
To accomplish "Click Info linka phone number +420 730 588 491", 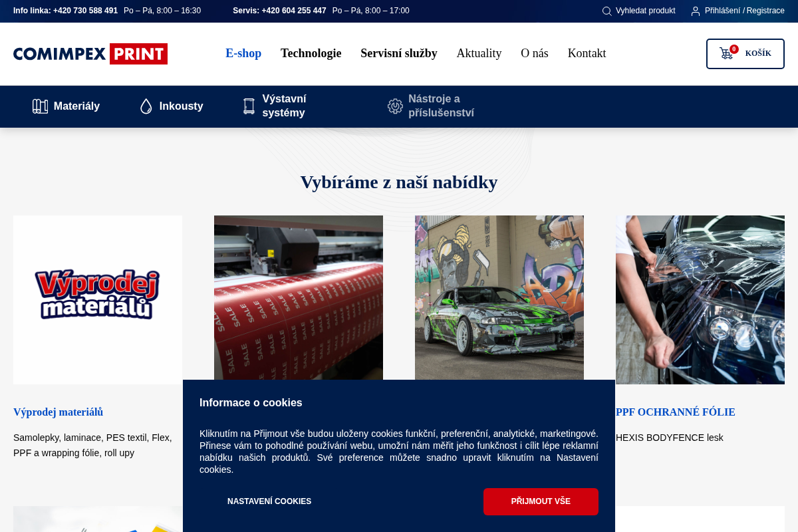I will click(x=85, y=11).
